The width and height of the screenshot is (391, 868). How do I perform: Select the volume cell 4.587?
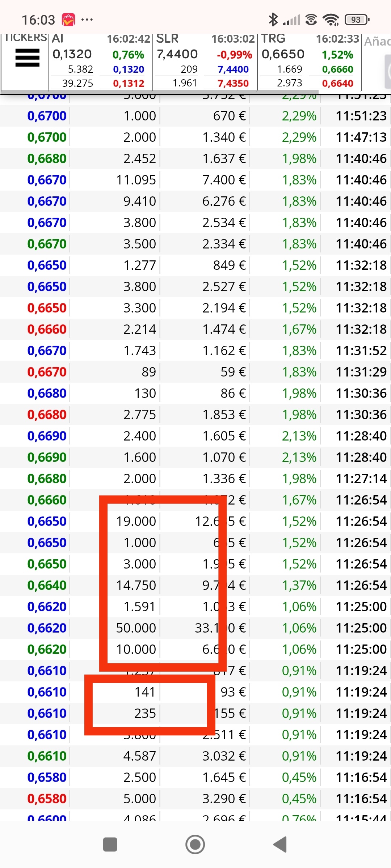[140, 756]
